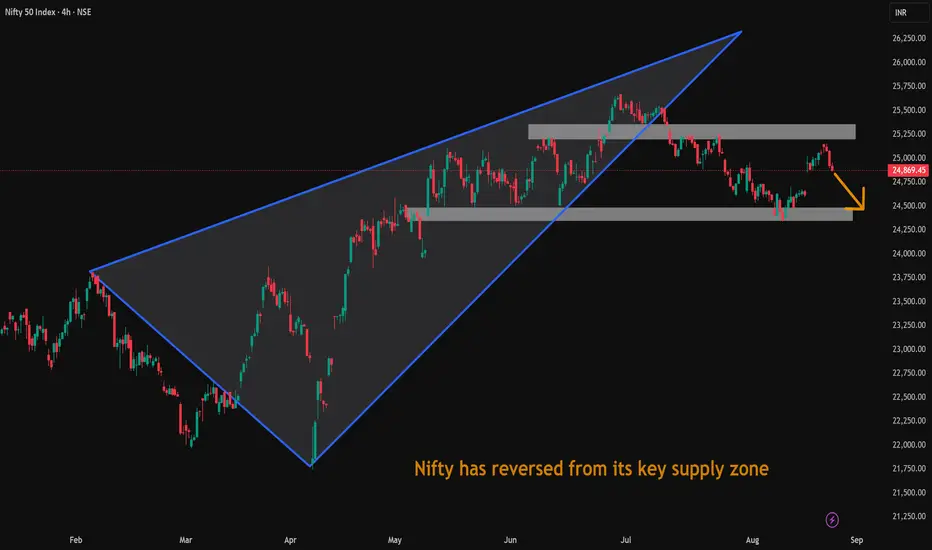Click the Mar label on time axis
The width and height of the screenshot is (932, 550).
(x=185, y=540)
